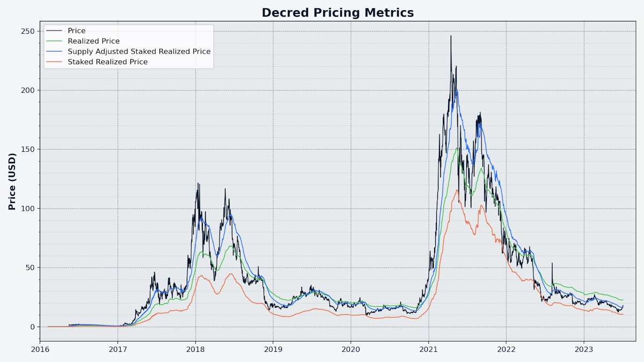Click the 2018 price peak spike
Screen dimensions: 644x362
coord(199,183)
